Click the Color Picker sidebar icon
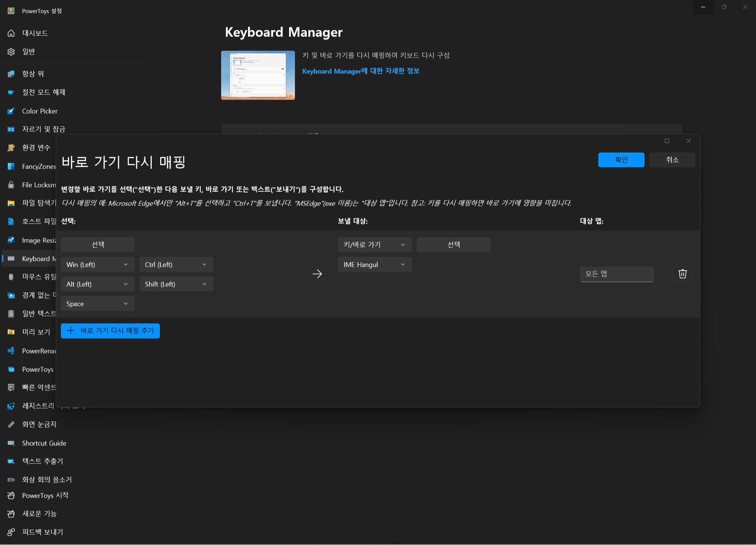This screenshot has width=756, height=545. 11,111
